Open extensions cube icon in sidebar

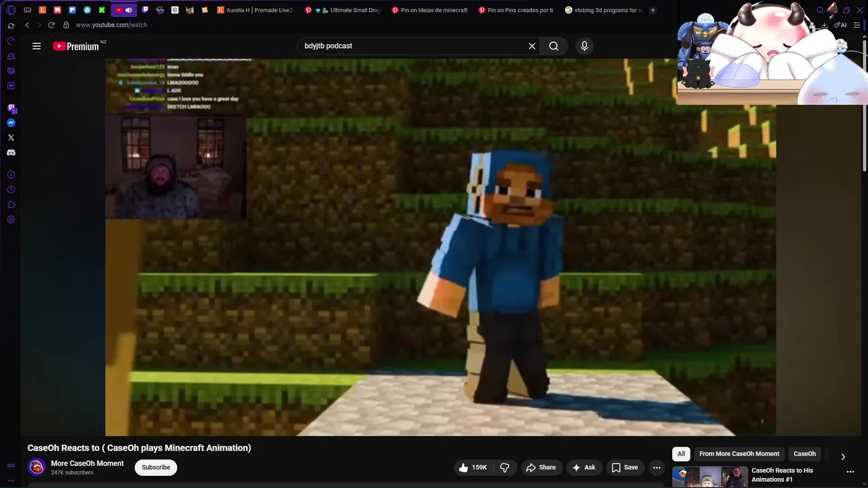pos(11,205)
